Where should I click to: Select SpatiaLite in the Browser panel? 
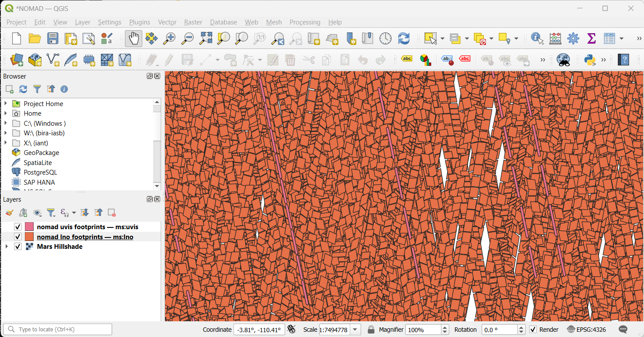pos(38,163)
